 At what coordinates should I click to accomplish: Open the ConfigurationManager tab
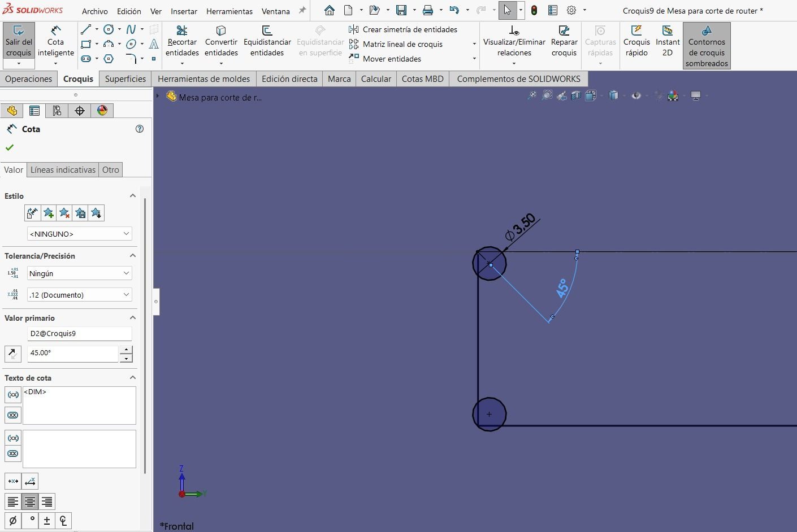click(57, 111)
